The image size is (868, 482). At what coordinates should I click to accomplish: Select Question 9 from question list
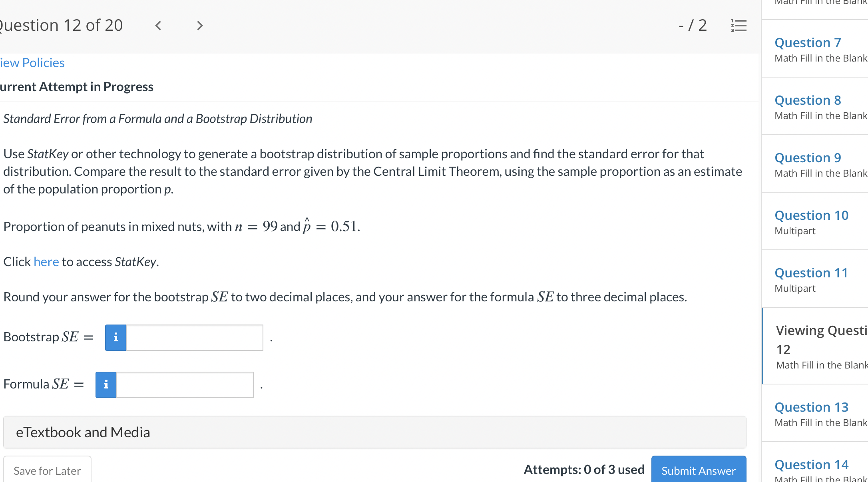[808, 158]
